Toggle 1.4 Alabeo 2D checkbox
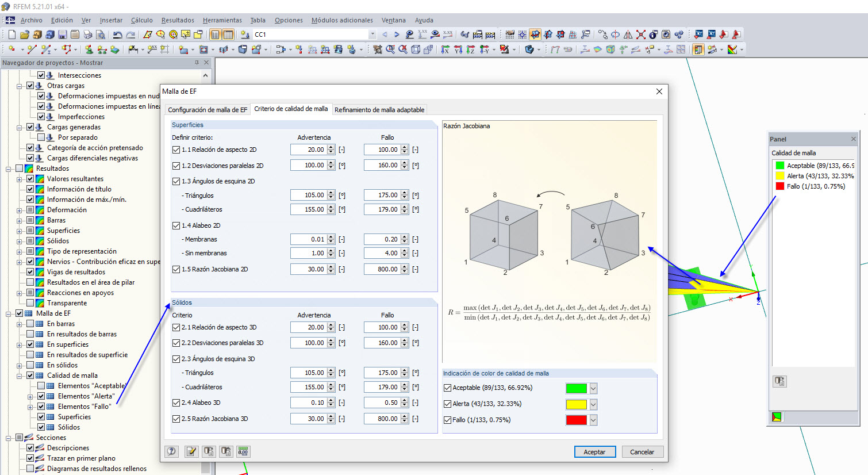This screenshot has height=475, width=868. point(176,225)
